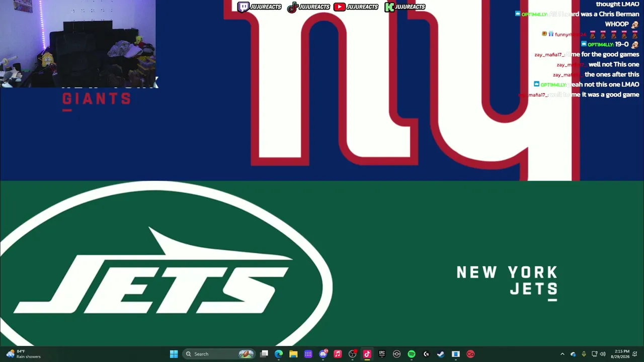This screenshot has height=362, width=644.
Task: Click the Twitch JUJUREACTS handle
Action: click(x=260, y=7)
